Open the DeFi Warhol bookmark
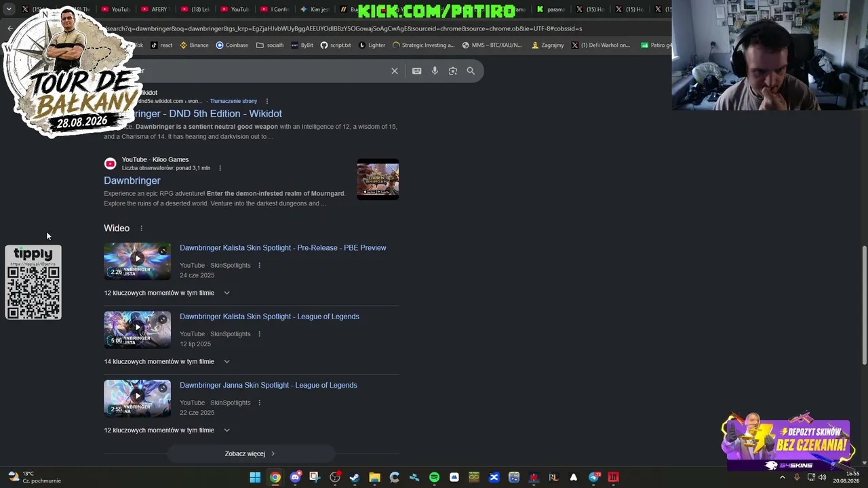The image size is (868, 488). tap(601, 45)
